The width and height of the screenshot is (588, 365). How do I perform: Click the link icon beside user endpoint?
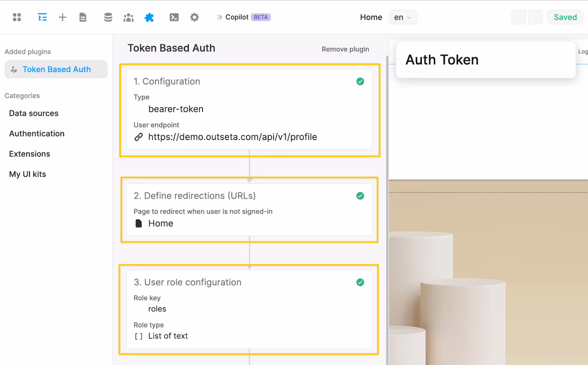pyautogui.click(x=139, y=137)
